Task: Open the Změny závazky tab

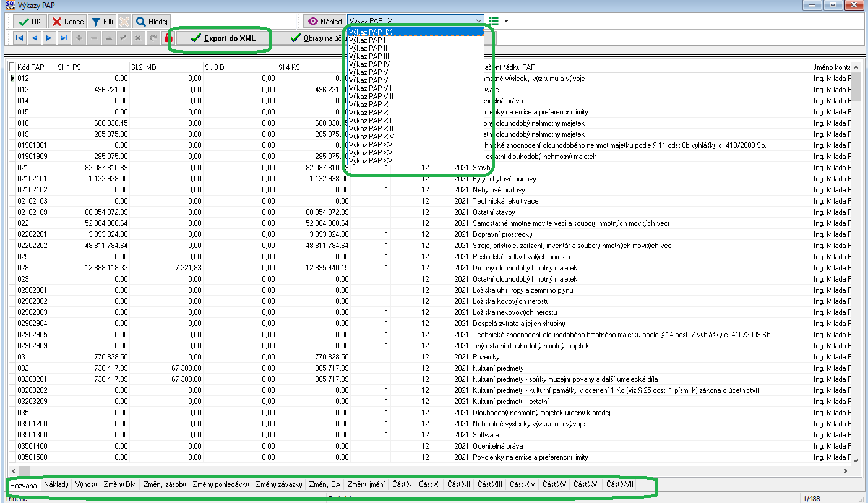Action: [279, 484]
